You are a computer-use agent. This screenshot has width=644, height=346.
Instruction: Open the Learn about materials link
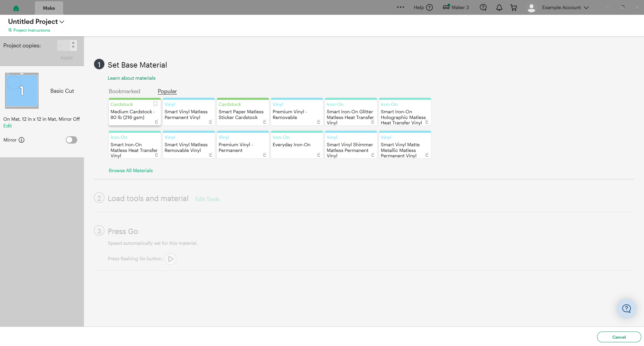point(132,78)
